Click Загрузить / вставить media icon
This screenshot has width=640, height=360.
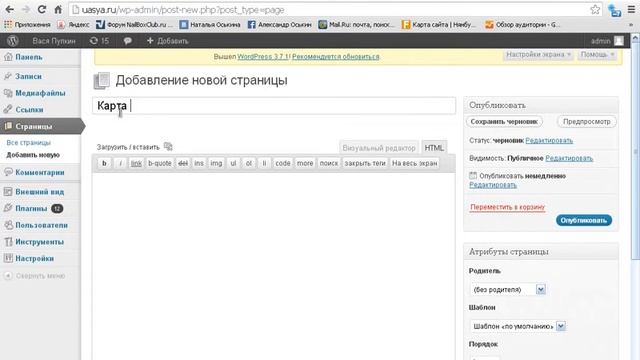click(x=168, y=146)
